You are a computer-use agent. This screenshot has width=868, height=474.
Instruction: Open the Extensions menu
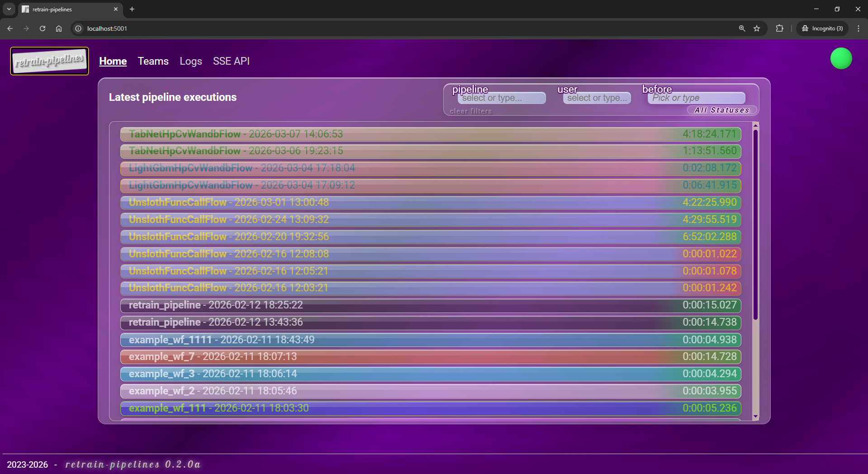click(779, 28)
